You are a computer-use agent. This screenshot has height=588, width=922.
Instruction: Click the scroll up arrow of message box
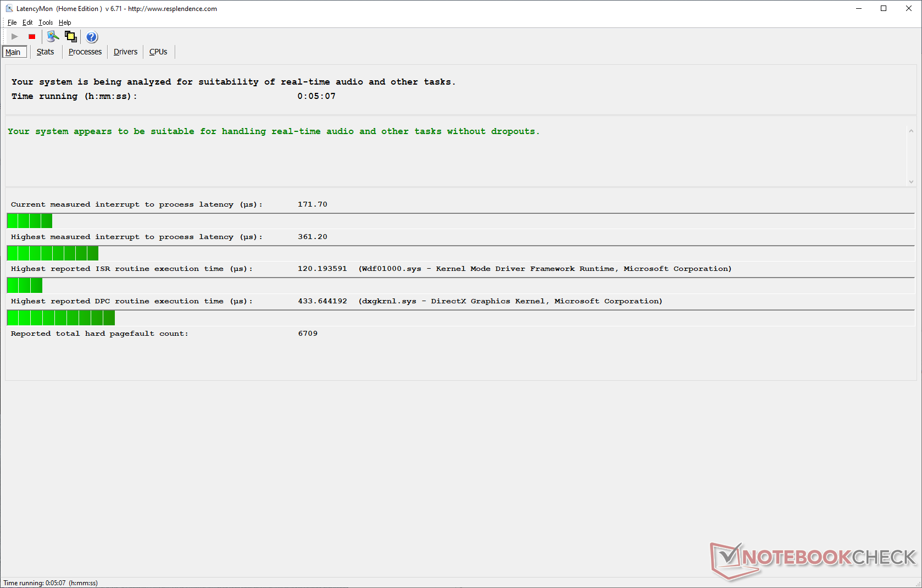911,131
